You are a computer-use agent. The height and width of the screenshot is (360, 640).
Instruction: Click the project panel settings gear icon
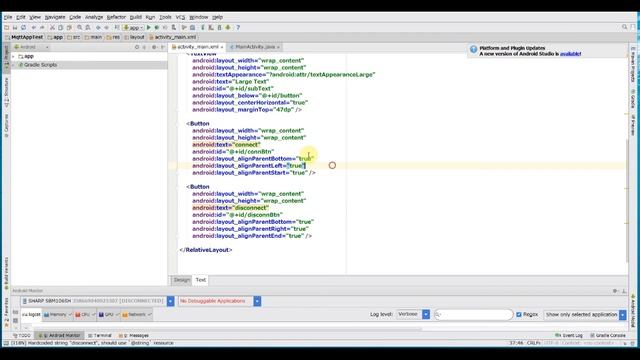154,47
